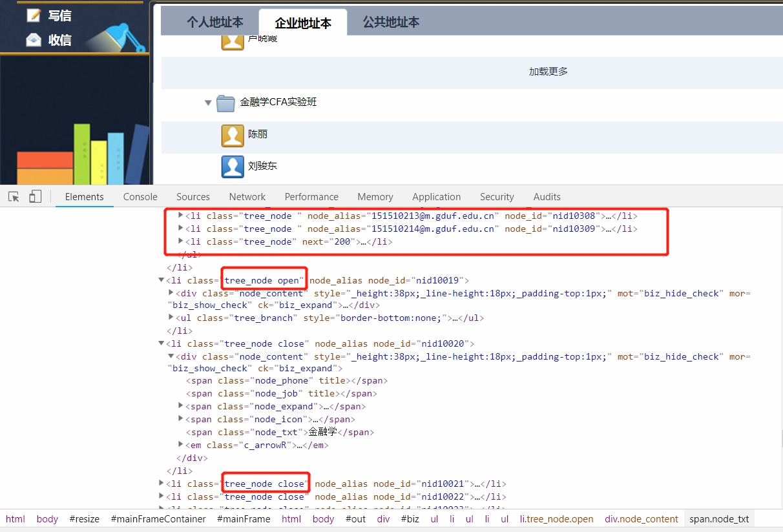Open the Console tab in DevTools
The image size is (783, 532).
pyautogui.click(x=140, y=197)
